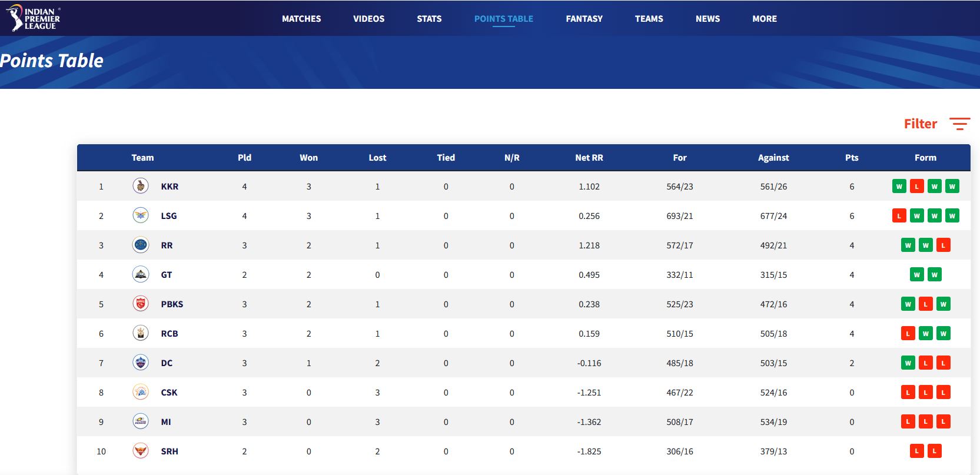This screenshot has height=475, width=980.
Task: Click the RCB team logo
Action: pos(141,333)
